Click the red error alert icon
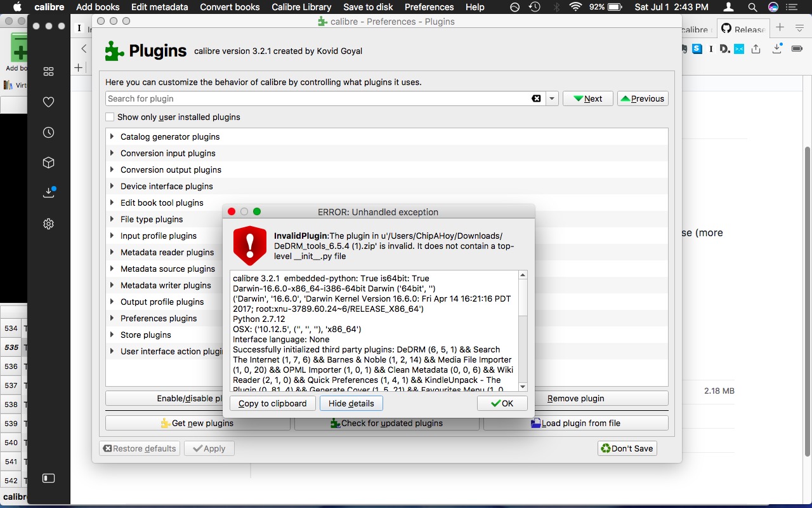Viewport: 812px width, 508px height. (250, 246)
